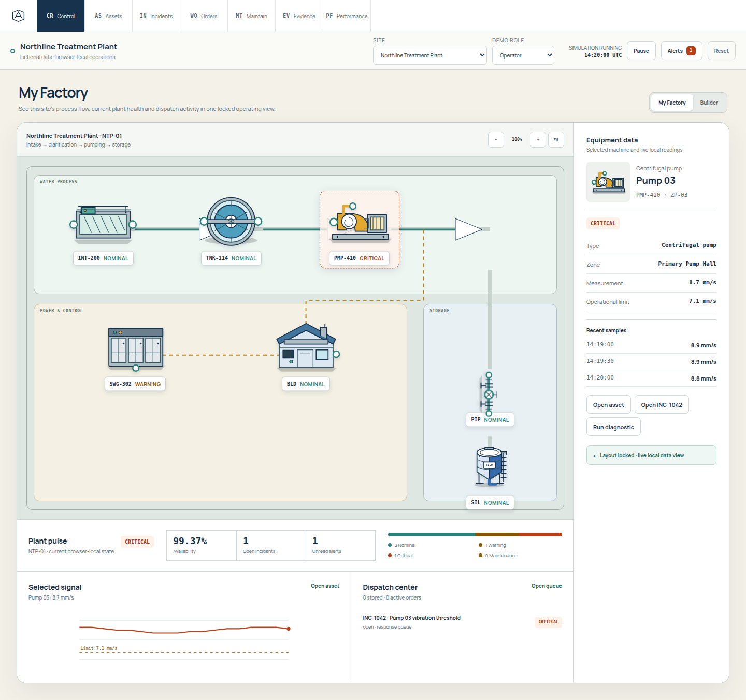The width and height of the screenshot is (746, 700).
Task: Select the SWG-302 switchgear cabinet icon
Action: click(x=136, y=348)
